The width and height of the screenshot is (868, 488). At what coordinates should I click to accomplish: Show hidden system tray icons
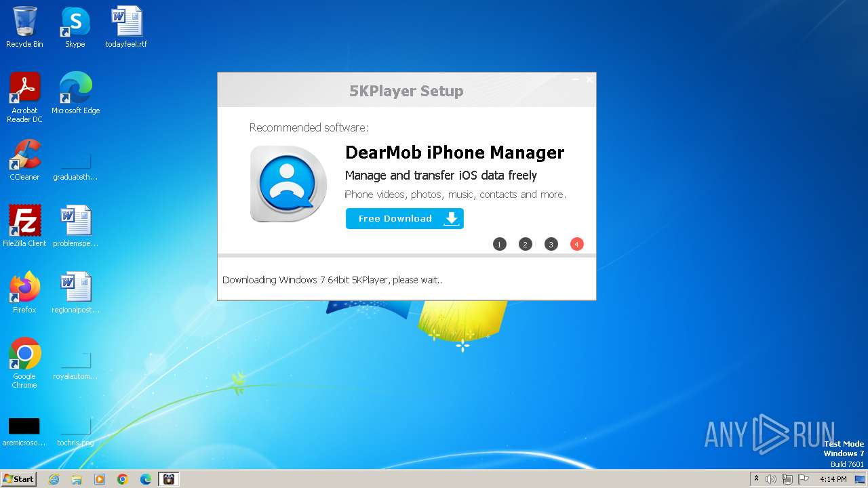click(756, 479)
